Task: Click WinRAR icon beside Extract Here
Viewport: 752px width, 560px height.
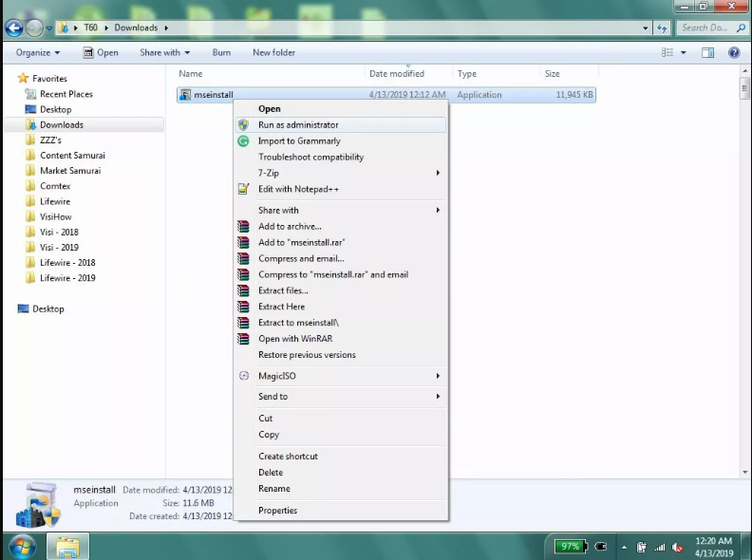Action: point(244,307)
